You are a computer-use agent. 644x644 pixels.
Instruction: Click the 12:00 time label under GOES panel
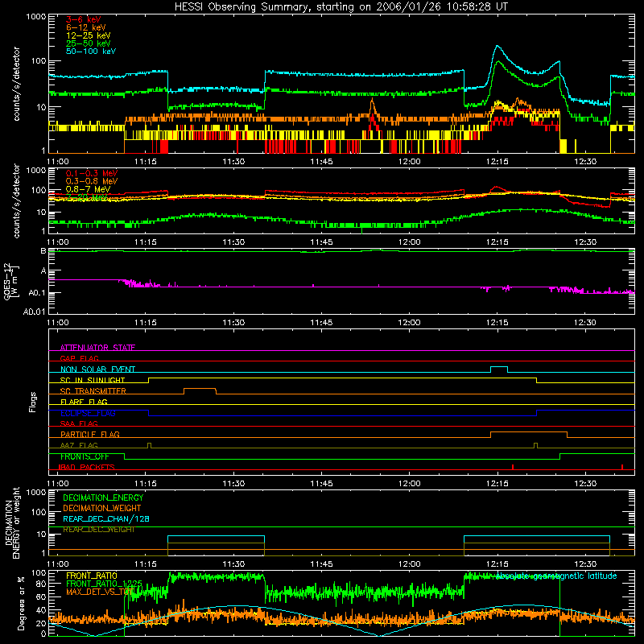tap(409, 323)
